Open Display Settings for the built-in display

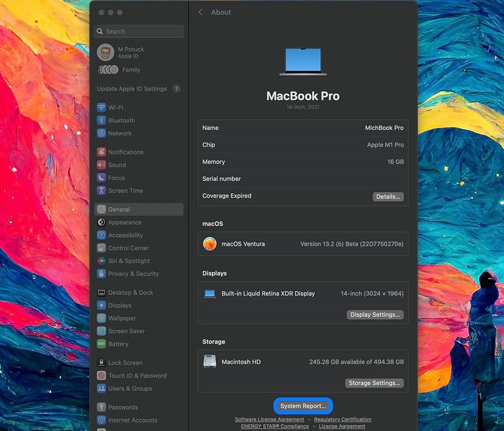pyautogui.click(x=374, y=314)
